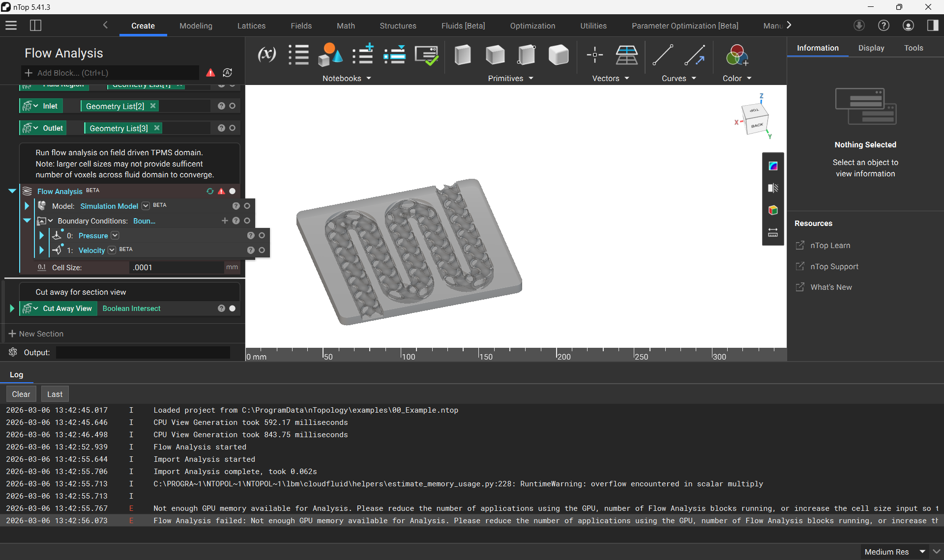944x560 pixels.
Task: Click the measurement ruler icon in viewport
Action: pos(773,232)
